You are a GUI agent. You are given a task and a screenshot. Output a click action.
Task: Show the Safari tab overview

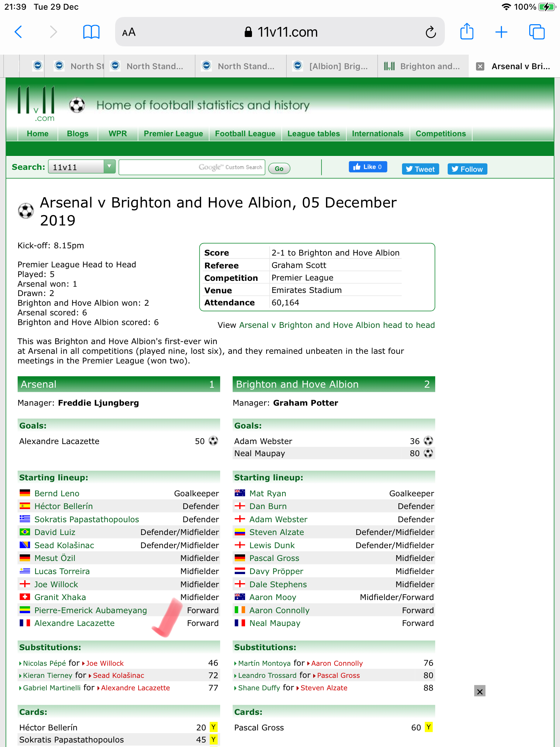pos(537,32)
